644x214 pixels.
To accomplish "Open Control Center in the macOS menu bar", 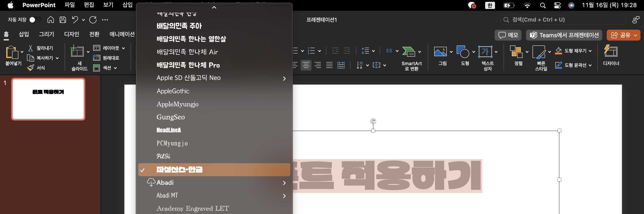I will click(557, 5).
